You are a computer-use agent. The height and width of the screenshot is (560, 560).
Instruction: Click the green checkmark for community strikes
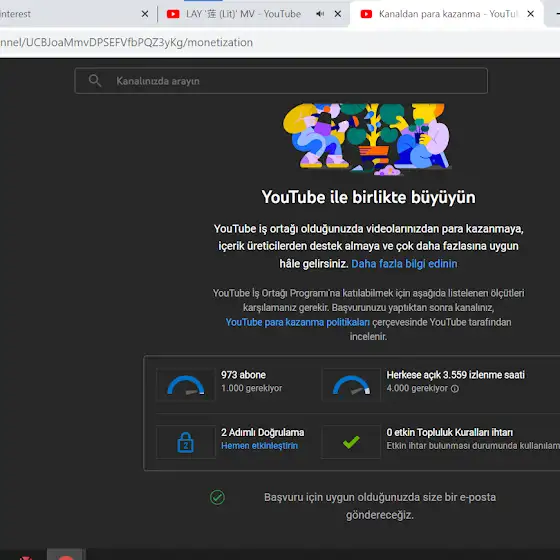[351, 442]
